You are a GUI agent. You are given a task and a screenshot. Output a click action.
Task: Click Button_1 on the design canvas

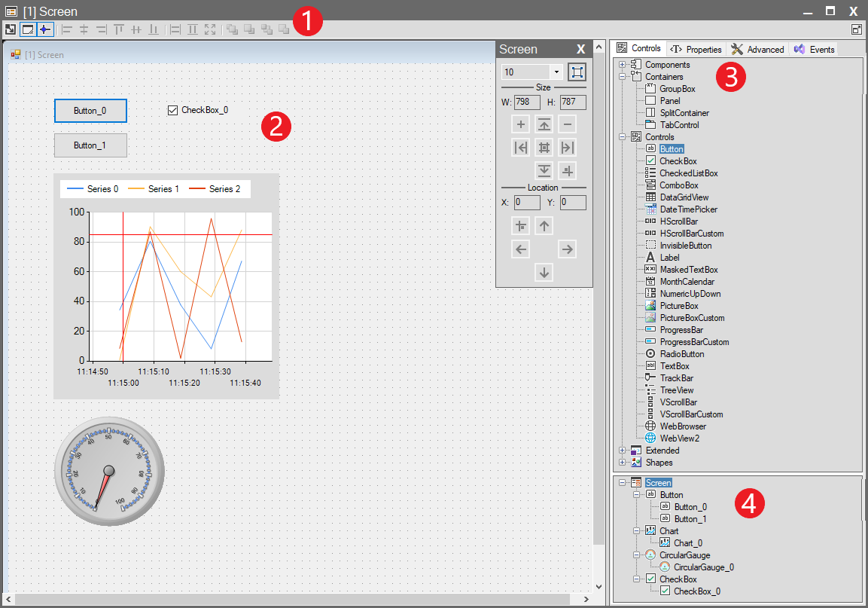(x=90, y=145)
